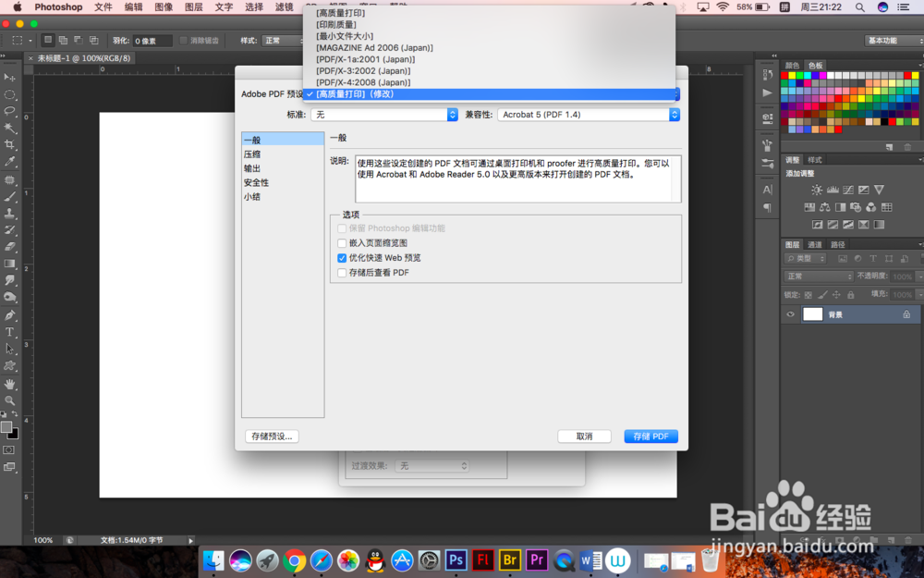Open the 标准 dropdown in the PDF dialog
The width and height of the screenshot is (924, 578).
(x=383, y=115)
